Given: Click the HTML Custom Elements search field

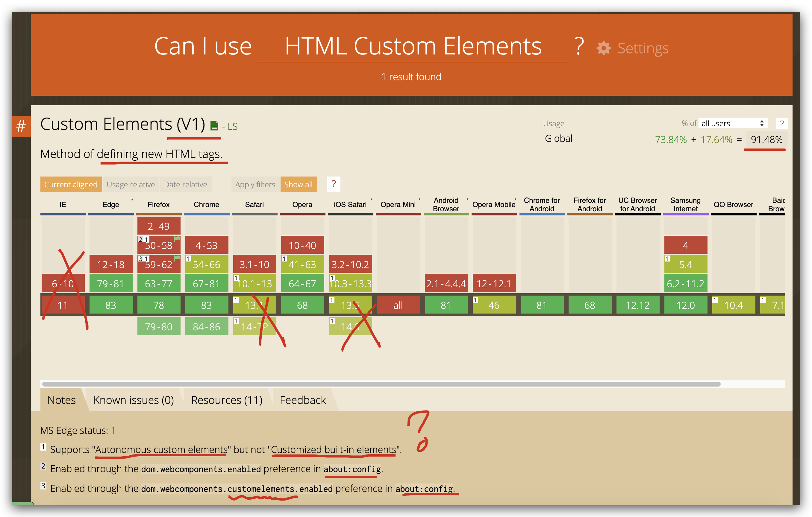Looking at the screenshot, I should [413, 46].
